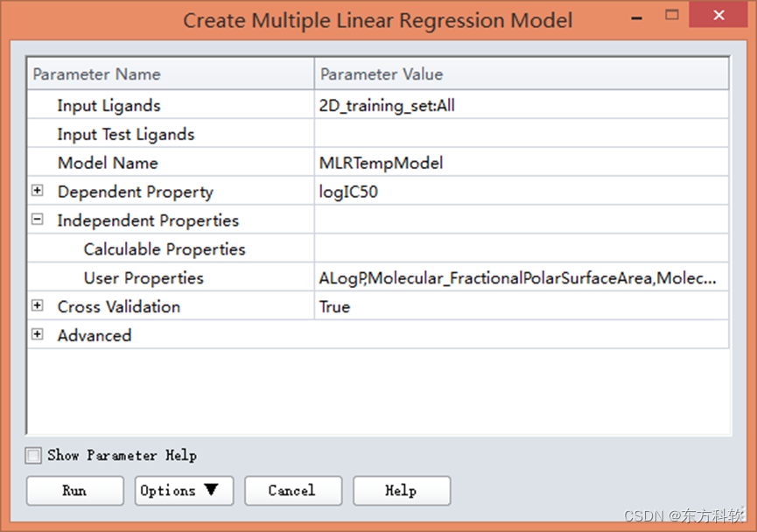The width and height of the screenshot is (757, 532).
Task: Minimize the Create Multiple Linear Regression dialog
Action: [637, 17]
